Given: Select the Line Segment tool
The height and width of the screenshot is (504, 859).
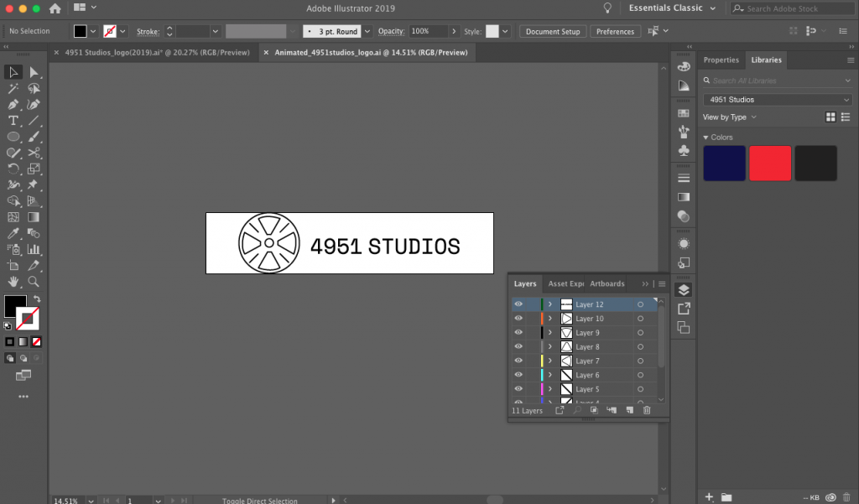Looking at the screenshot, I should coord(34,121).
